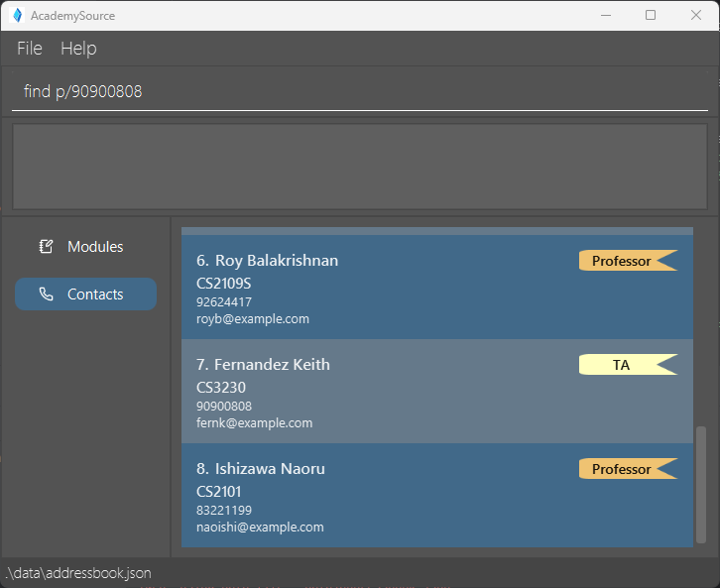Click the Contacts phone icon

pos(46,294)
